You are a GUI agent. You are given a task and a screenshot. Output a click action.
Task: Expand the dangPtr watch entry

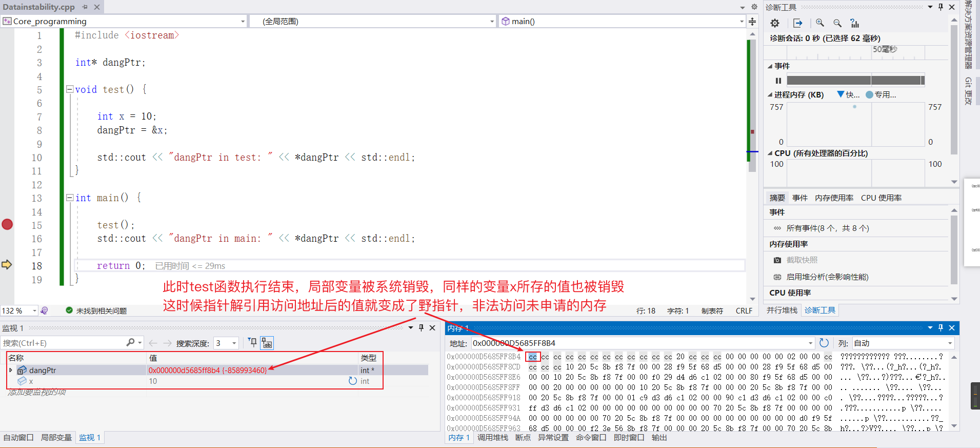(x=11, y=370)
